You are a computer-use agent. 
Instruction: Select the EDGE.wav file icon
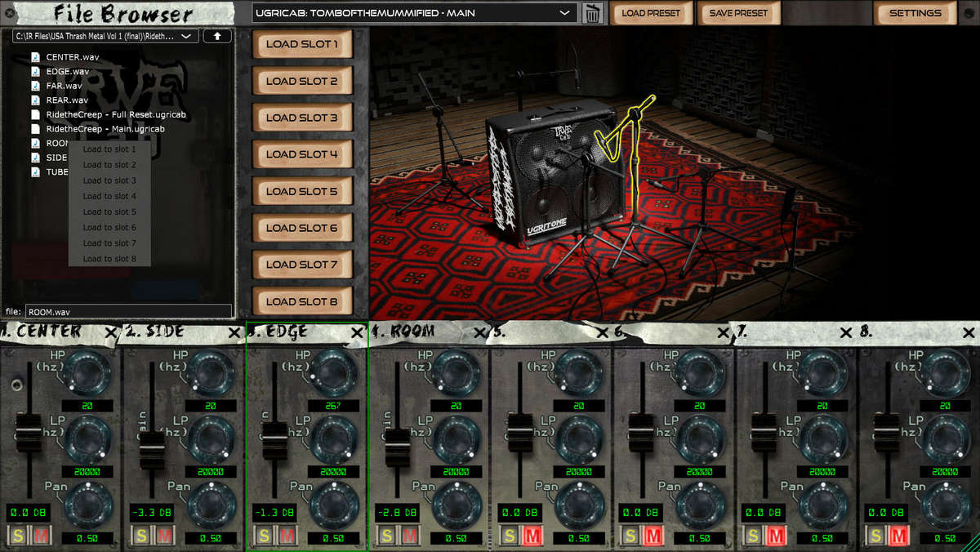click(x=36, y=72)
